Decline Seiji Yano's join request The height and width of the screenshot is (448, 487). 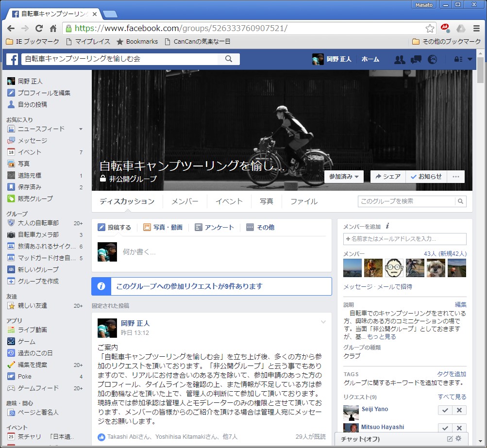point(459,410)
